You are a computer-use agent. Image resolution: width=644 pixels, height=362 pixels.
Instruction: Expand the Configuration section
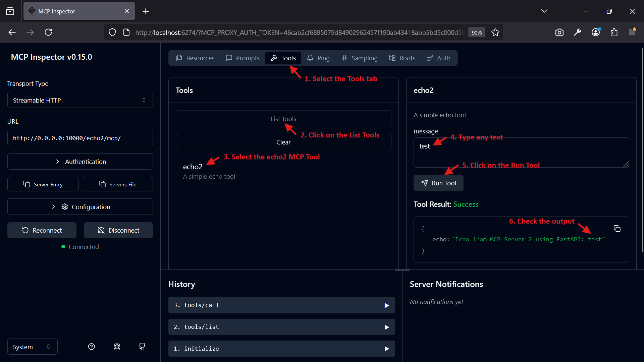[80, 207]
